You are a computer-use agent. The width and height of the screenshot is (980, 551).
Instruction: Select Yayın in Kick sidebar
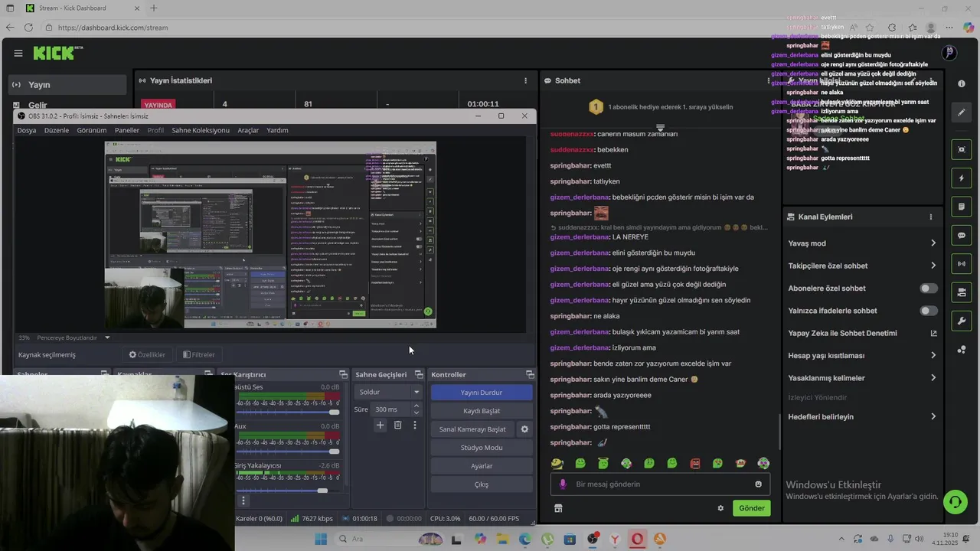(x=67, y=85)
